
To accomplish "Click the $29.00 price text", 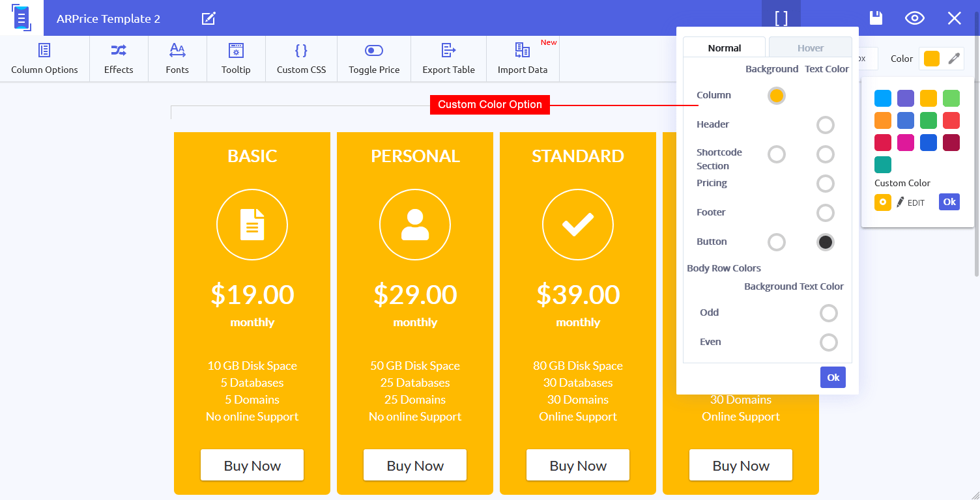I will point(415,295).
